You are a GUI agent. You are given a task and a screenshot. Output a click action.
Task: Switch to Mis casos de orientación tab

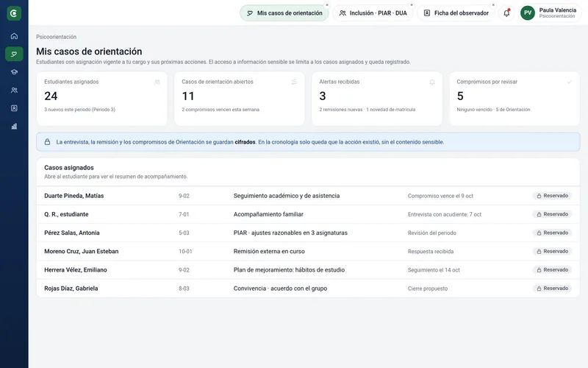tap(284, 13)
